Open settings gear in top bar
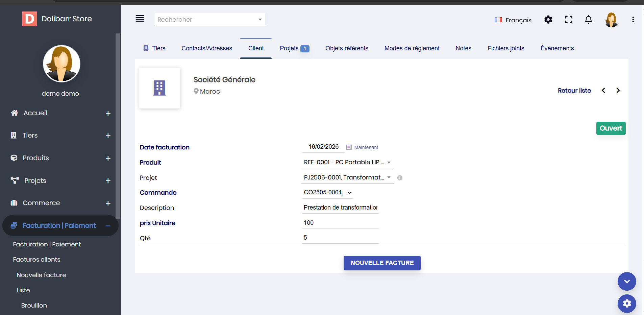Viewport: 644px width, 315px height. coord(548,20)
